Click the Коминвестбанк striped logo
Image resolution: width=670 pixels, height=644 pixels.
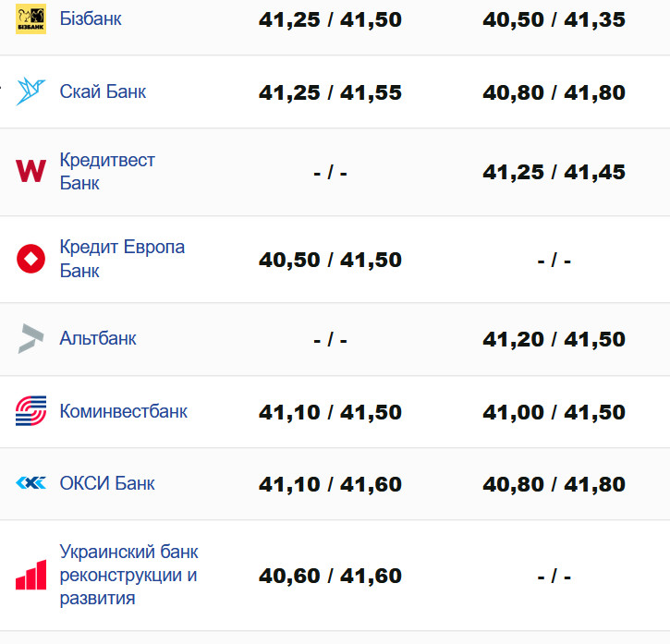pyautogui.click(x=30, y=411)
